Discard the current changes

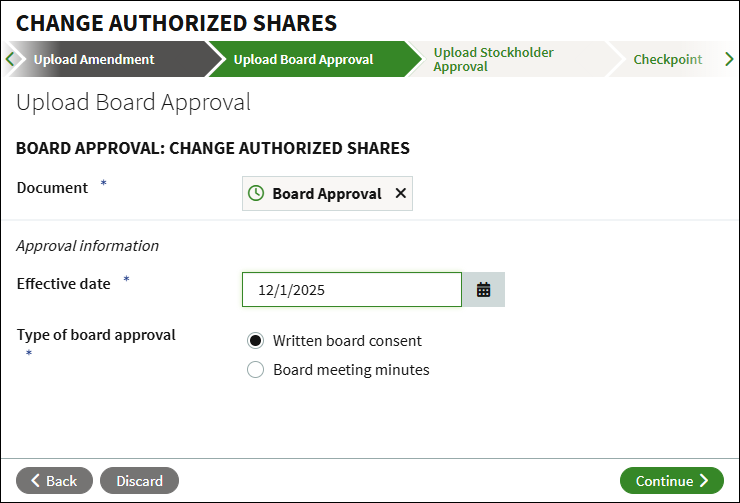pyautogui.click(x=139, y=481)
